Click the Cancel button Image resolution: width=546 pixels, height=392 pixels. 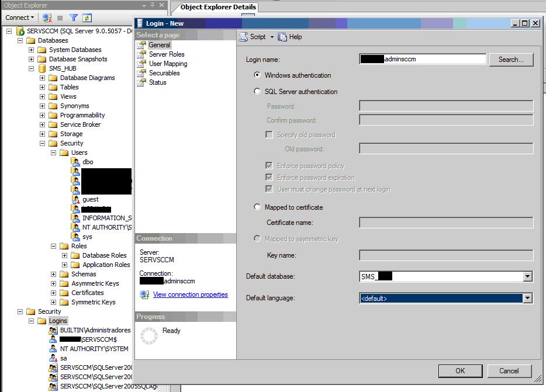pos(509,371)
